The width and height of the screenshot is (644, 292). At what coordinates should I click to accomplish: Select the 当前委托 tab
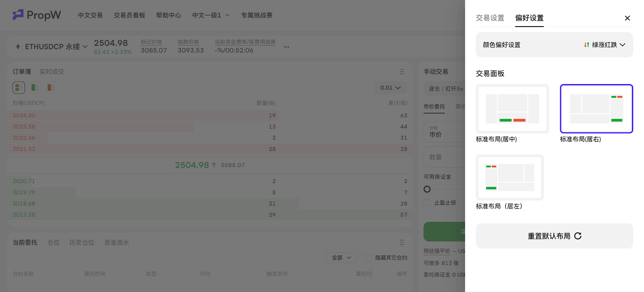click(x=25, y=243)
